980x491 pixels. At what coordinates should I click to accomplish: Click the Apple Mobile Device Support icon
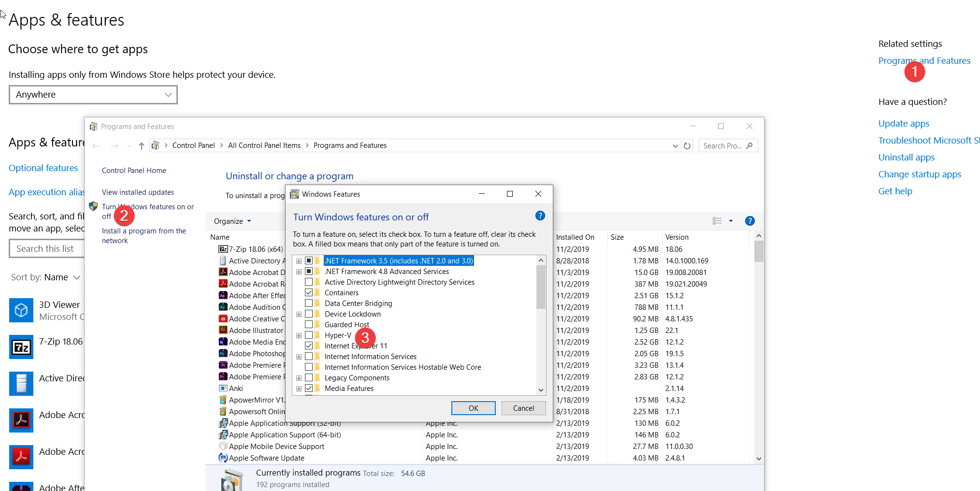click(223, 446)
